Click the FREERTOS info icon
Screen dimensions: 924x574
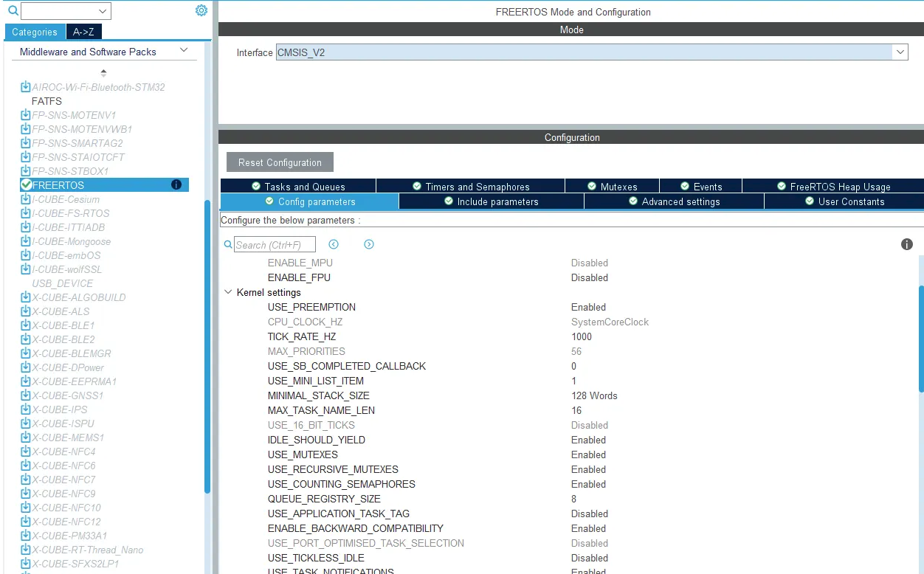pos(176,184)
